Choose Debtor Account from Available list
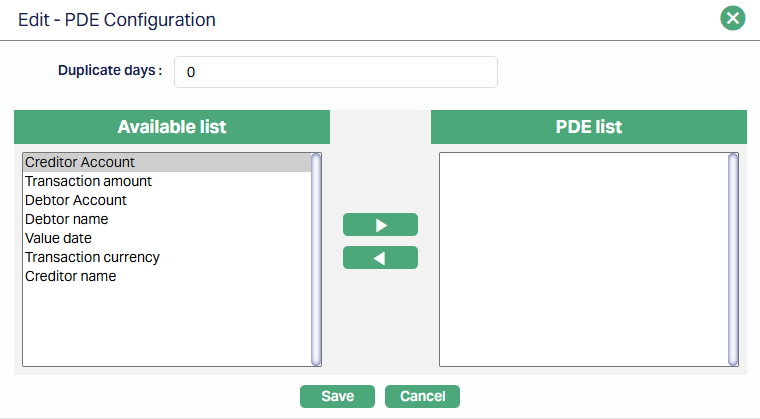Image resolution: width=760 pixels, height=419 pixels. (x=76, y=200)
